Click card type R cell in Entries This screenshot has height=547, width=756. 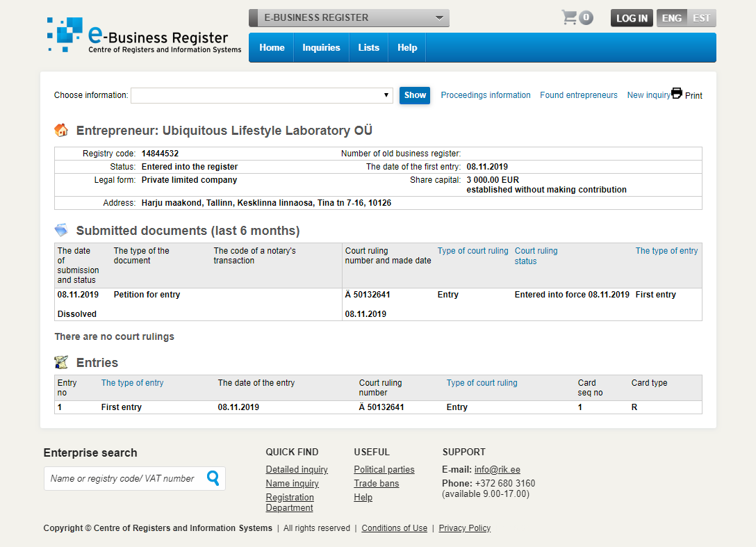tap(634, 407)
